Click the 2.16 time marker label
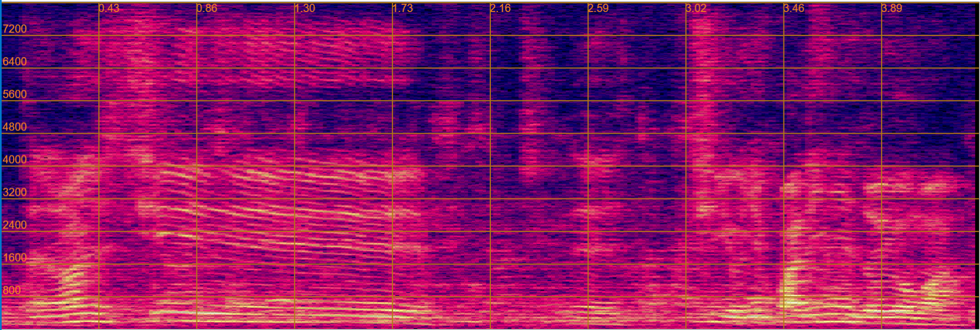This screenshot has width=980, height=330. [x=501, y=8]
